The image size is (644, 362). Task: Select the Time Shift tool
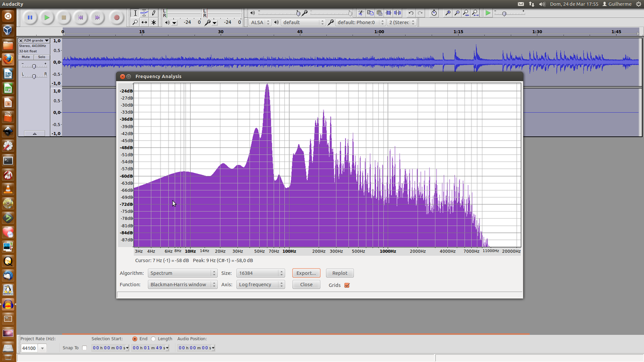click(144, 22)
